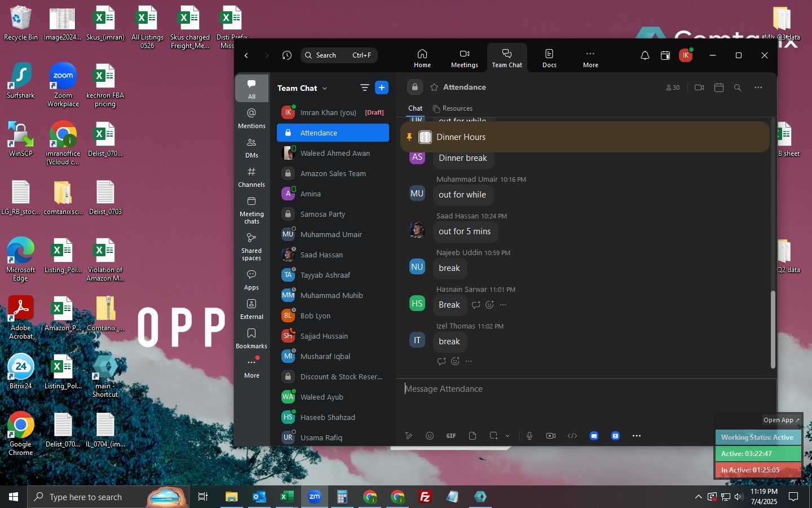Open history clock icon

[x=287, y=55]
